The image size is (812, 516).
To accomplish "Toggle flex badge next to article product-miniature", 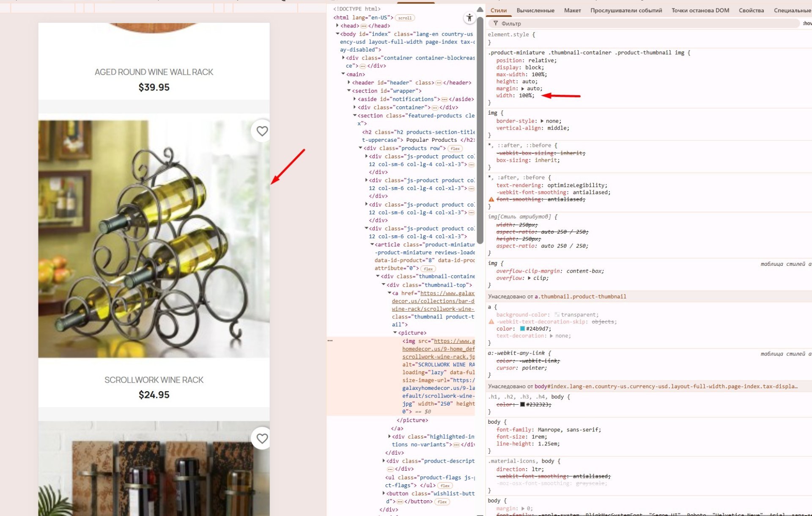I will point(428,269).
